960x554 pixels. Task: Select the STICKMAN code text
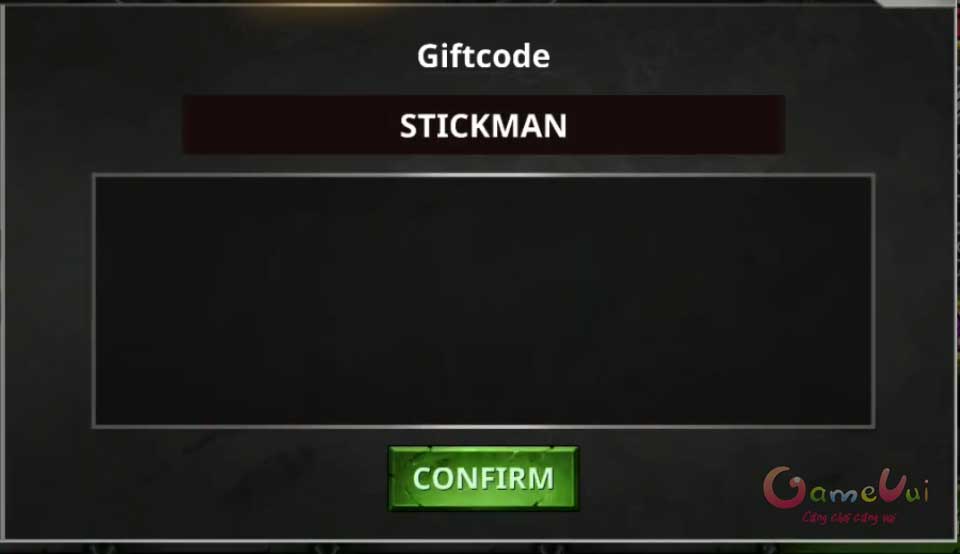[x=483, y=125]
